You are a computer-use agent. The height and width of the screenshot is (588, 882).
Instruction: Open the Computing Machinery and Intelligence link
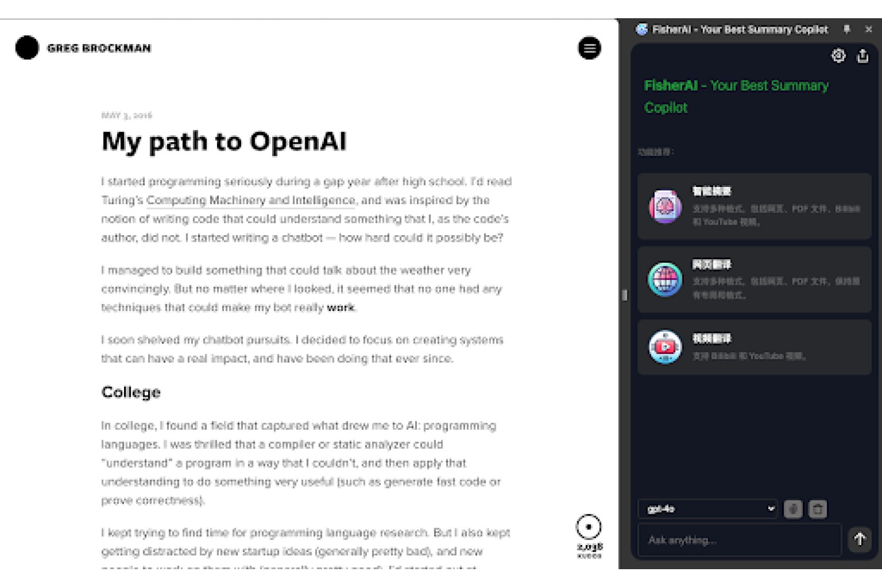click(251, 201)
